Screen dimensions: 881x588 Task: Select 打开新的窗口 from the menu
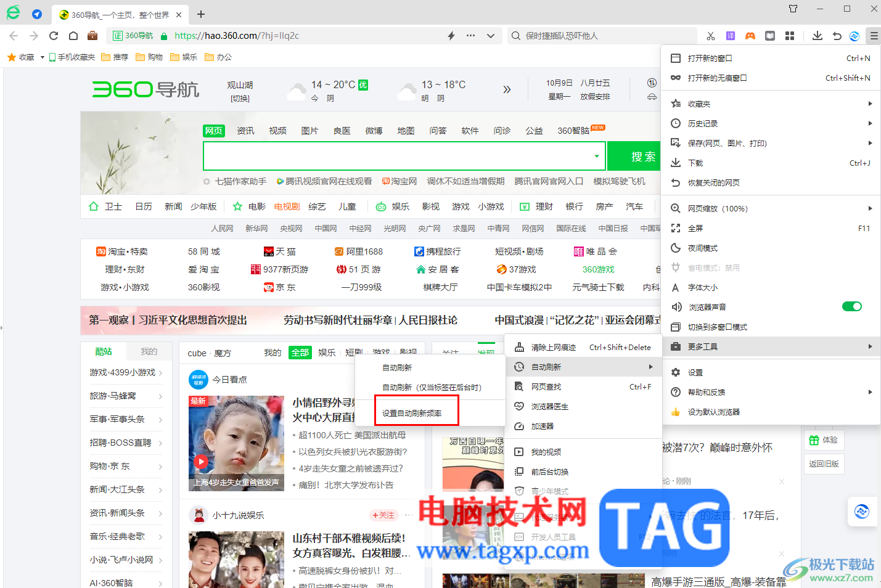[x=771, y=58]
